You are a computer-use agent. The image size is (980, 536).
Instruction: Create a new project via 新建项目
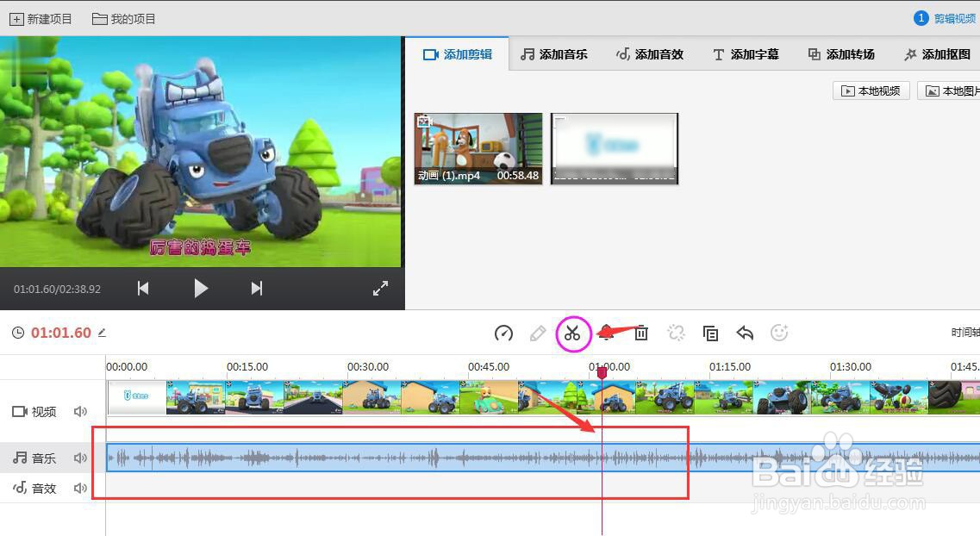(41, 19)
